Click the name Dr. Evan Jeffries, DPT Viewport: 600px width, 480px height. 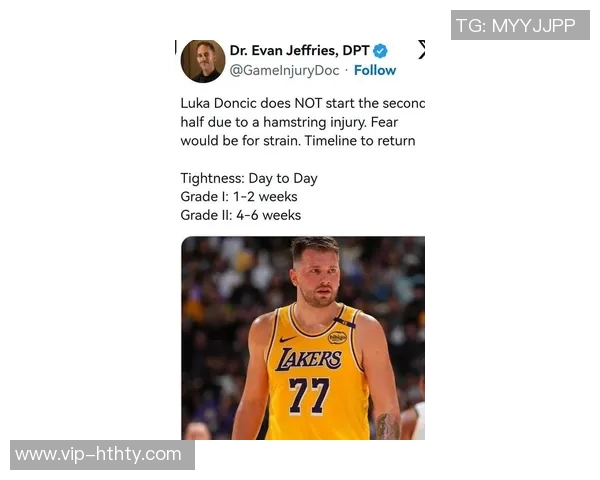tap(299, 51)
